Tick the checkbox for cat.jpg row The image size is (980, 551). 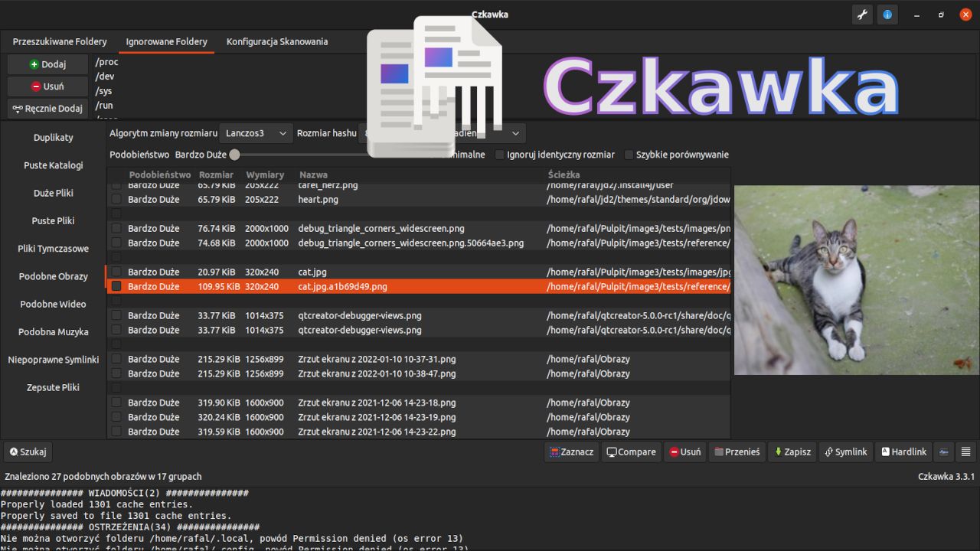pyautogui.click(x=116, y=272)
